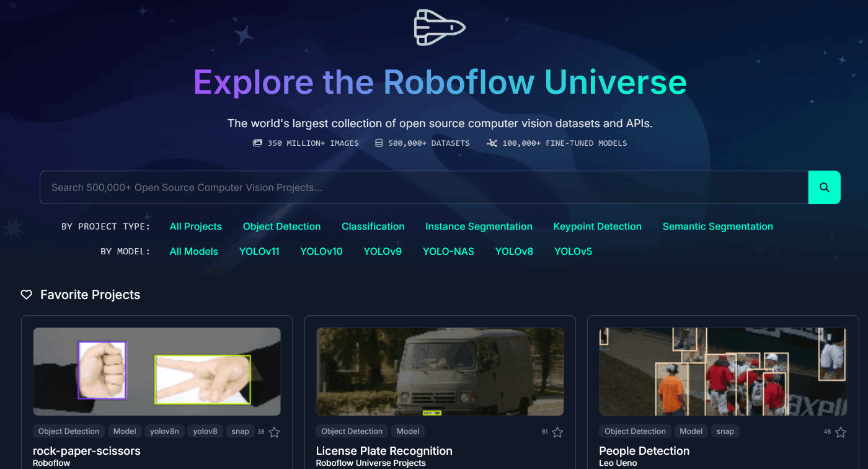Click snap tag on rock-paper-scissors card
868x469 pixels.
[x=241, y=431]
